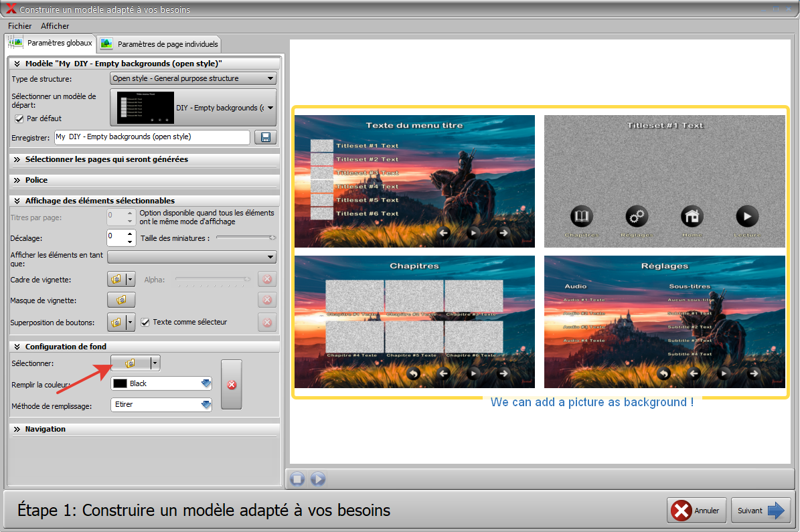This screenshot has width=800, height=532.
Task: Open the background image picker next to Sélectionner
Action: point(131,363)
